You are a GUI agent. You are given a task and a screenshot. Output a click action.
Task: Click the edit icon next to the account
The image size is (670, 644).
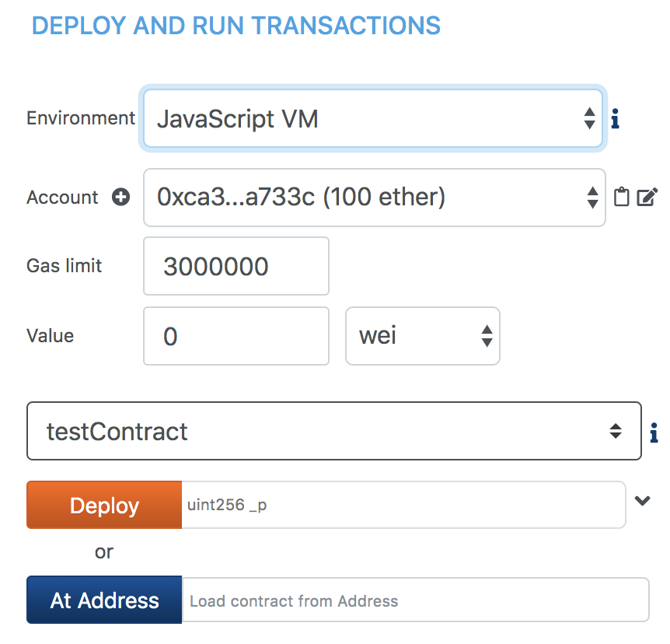(x=647, y=198)
